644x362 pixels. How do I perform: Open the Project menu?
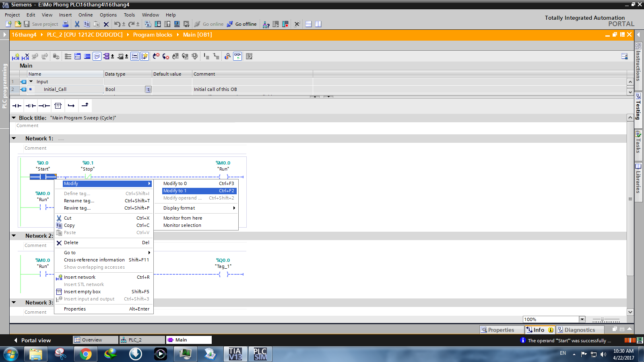coord(12,15)
